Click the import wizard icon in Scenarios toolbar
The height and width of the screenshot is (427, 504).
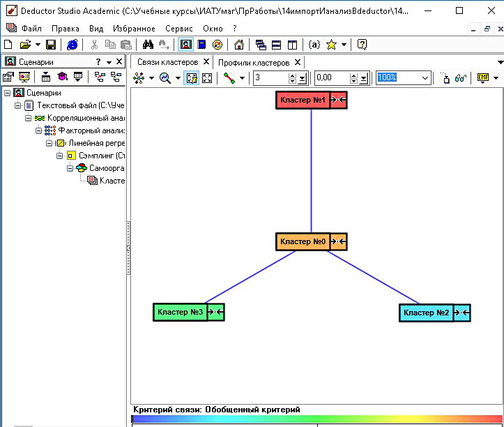(x=46, y=77)
